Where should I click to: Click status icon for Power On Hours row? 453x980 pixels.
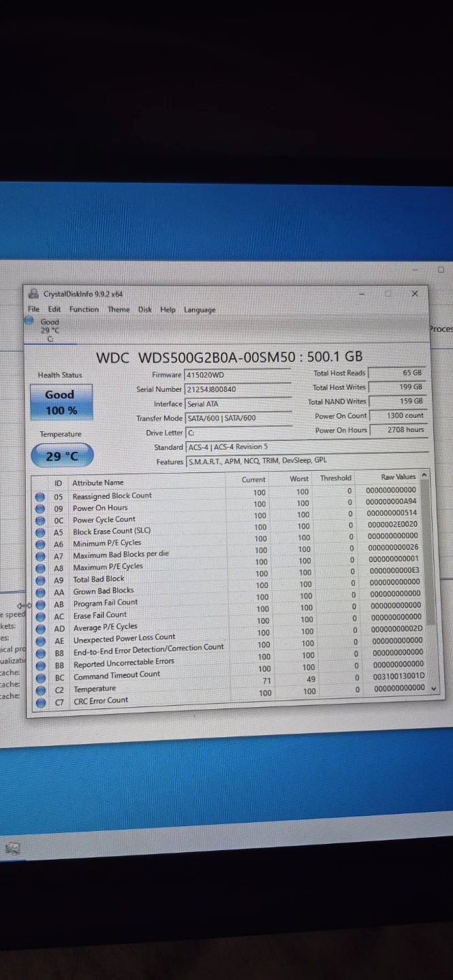point(41,509)
